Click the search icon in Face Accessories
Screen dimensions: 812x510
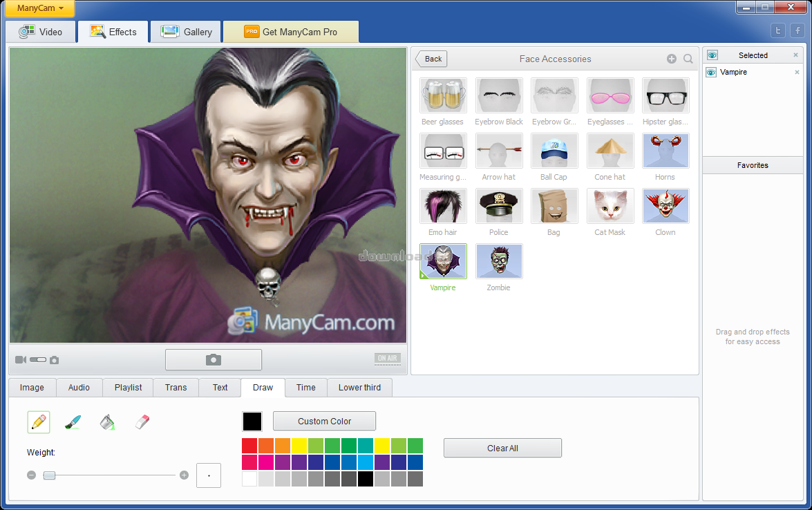688,59
